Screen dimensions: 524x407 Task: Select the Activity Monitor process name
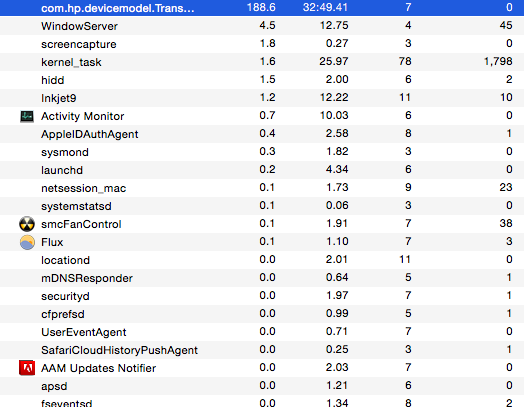83,116
